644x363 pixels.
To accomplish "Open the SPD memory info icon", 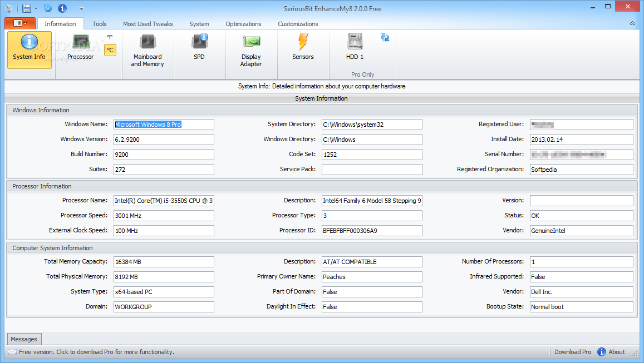I will [x=199, y=48].
